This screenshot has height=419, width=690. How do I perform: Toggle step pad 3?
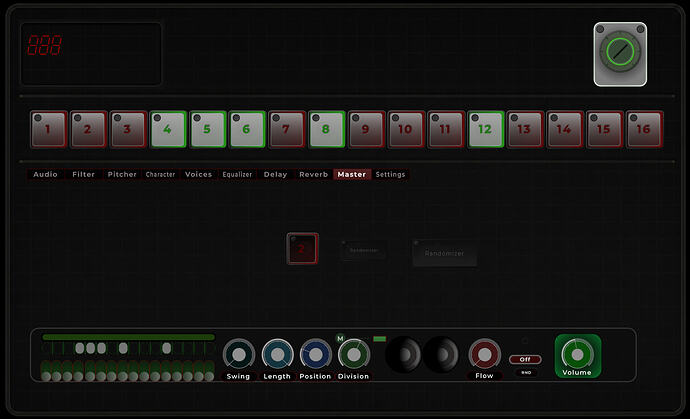point(128,129)
